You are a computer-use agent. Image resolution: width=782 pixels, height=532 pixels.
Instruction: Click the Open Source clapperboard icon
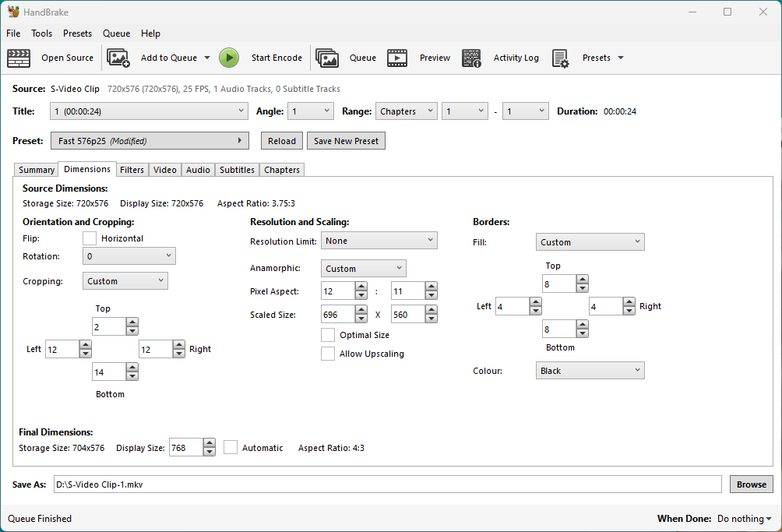click(x=19, y=58)
